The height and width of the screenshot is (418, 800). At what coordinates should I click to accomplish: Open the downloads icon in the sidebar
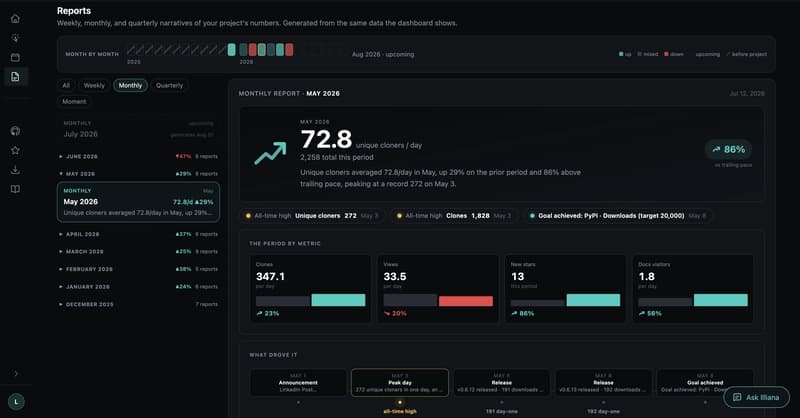[15, 169]
